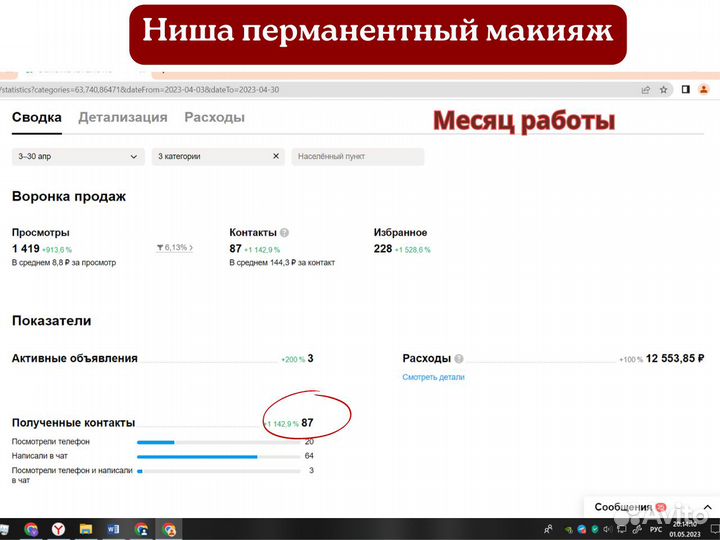The image size is (720, 540).
Task: Click the Расходы amount 12 553,85 ₽
Action: (675, 359)
